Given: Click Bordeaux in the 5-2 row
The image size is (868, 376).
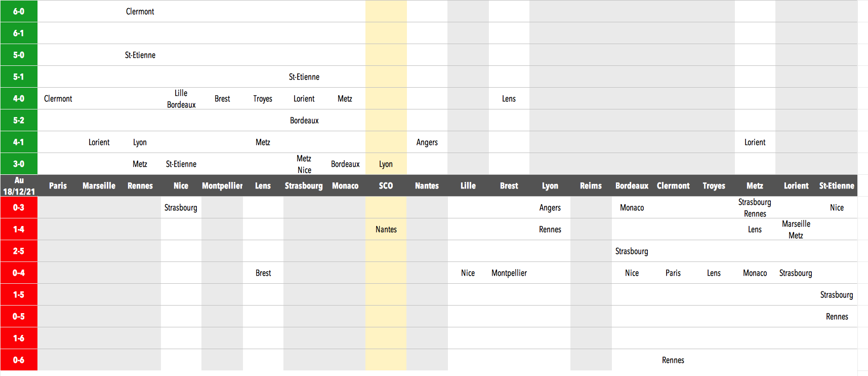Looking at the screenshot, I should click(304, 120).
